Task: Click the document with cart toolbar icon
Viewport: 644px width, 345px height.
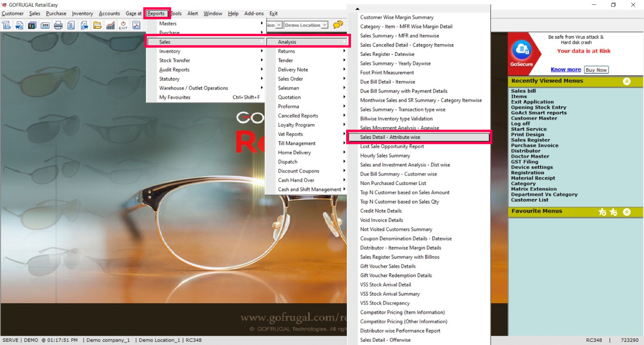Action: pyautogui.click(x=84, y=25)
